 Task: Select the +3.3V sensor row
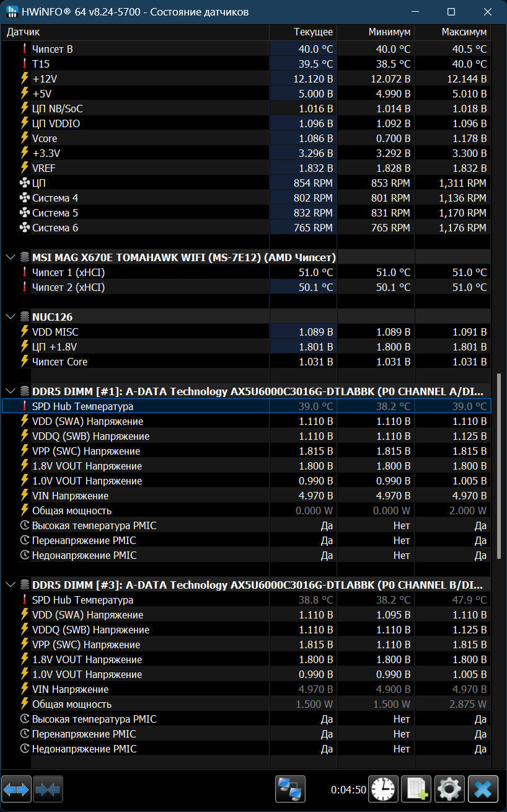pos(247,153)
